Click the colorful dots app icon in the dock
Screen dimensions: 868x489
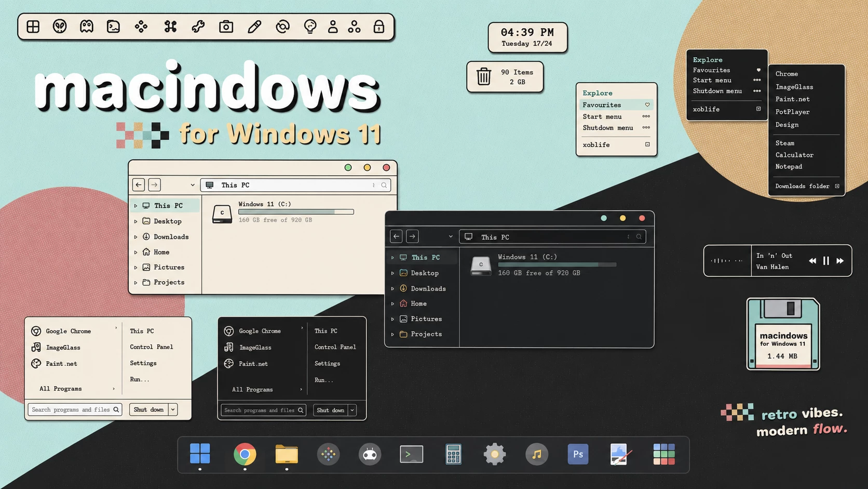(x=328, y=454)
